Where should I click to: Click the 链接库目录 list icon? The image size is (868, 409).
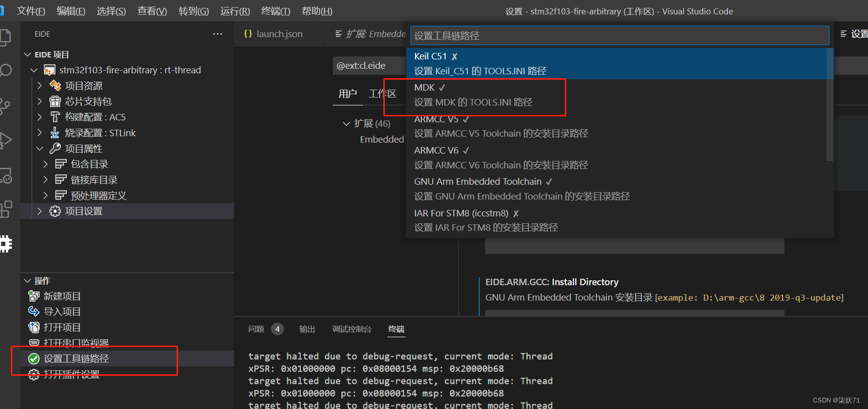point(61,180)
